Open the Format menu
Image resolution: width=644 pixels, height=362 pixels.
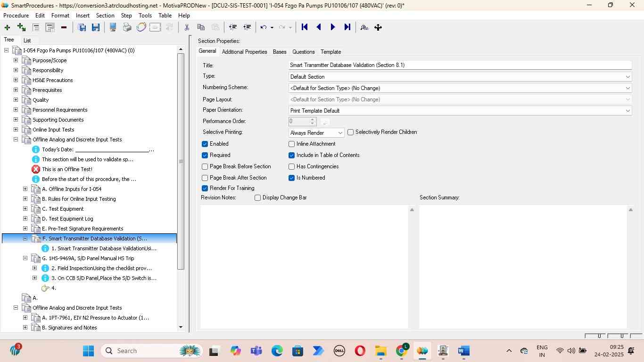coord(60,16)
